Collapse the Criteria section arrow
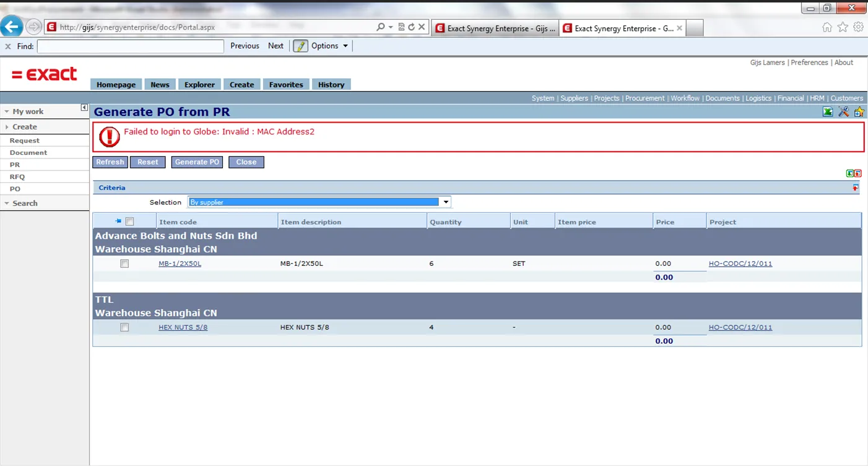Screen dimensions: 868x466 tap(856, 188)
